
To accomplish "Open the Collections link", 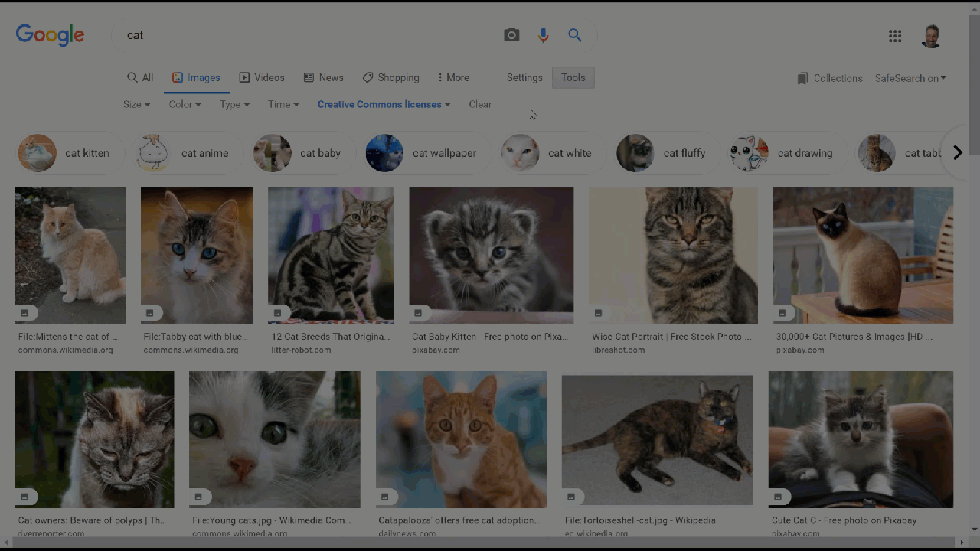I will click(838, 78).
